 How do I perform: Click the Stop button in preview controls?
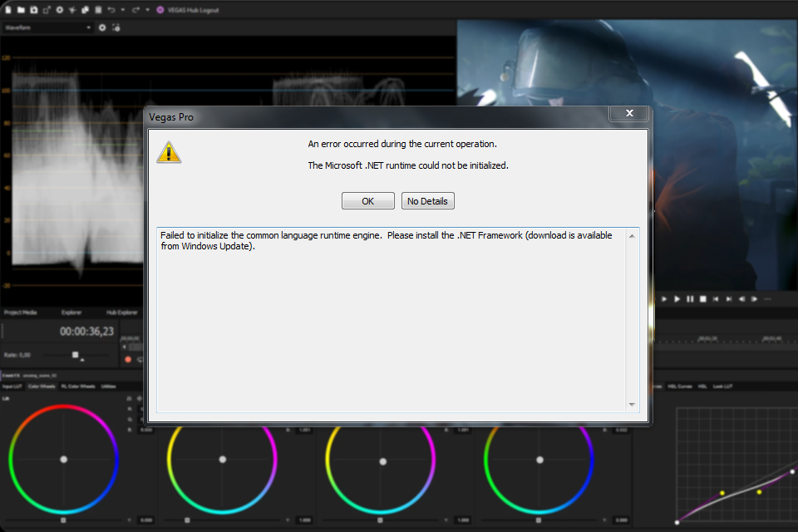point(703,299)
